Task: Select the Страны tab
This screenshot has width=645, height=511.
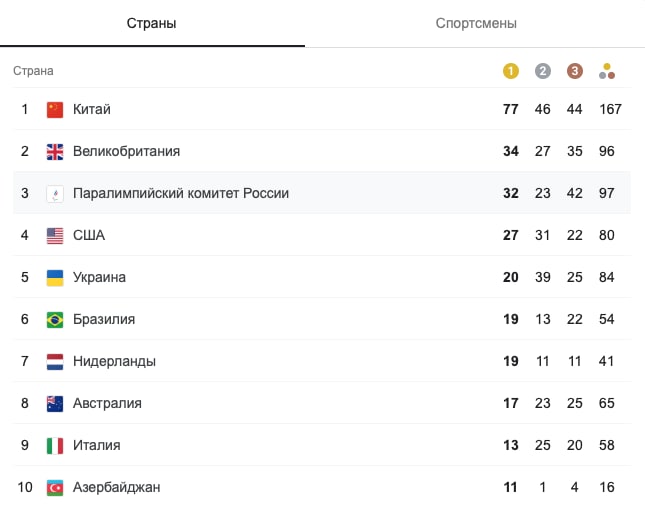Action: 152,23
